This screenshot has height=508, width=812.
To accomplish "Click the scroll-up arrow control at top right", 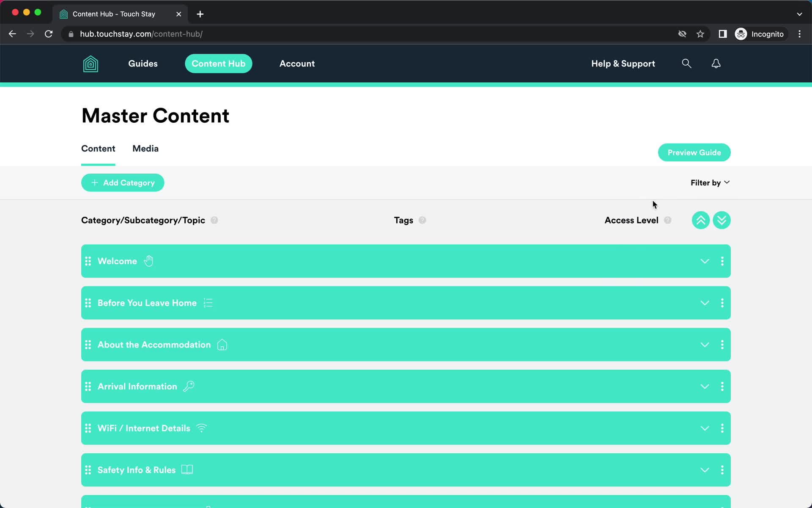I will point(701,219).
